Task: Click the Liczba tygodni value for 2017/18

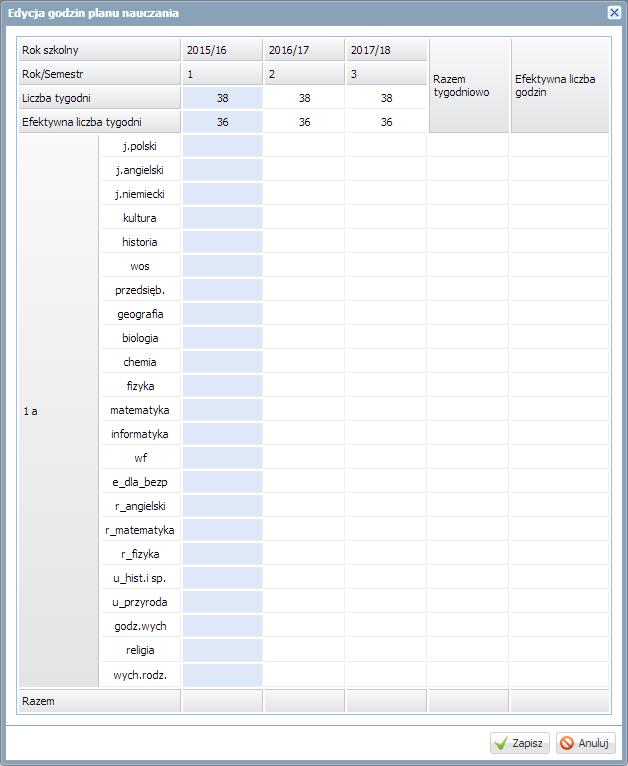Action: coord(386,98)
